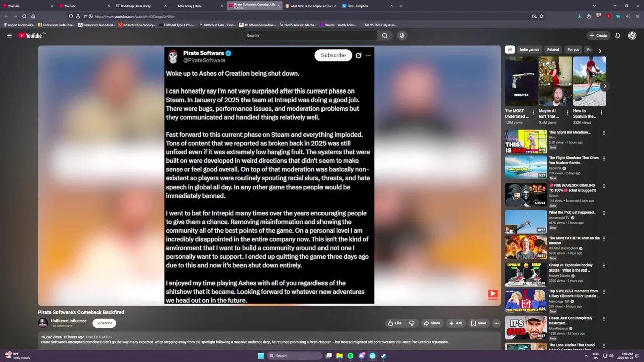Image resolution: width=644 pixels, height=362 pixels.
Task: Open Unfiltered Influence channel name link
Action: click(68, 321)
